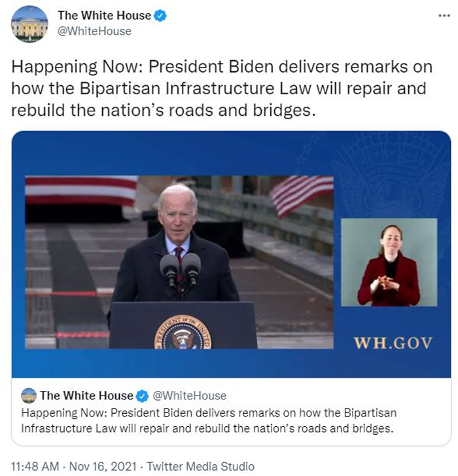
Task: Open the quoted tweet body text
Action: coord(209,421)
